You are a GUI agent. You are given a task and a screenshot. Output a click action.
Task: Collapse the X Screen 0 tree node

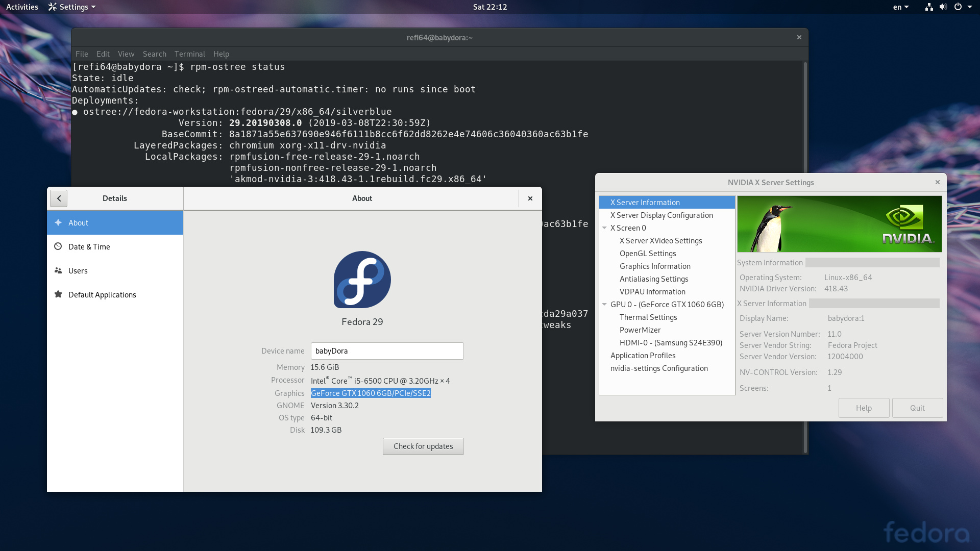click(604, 228)
